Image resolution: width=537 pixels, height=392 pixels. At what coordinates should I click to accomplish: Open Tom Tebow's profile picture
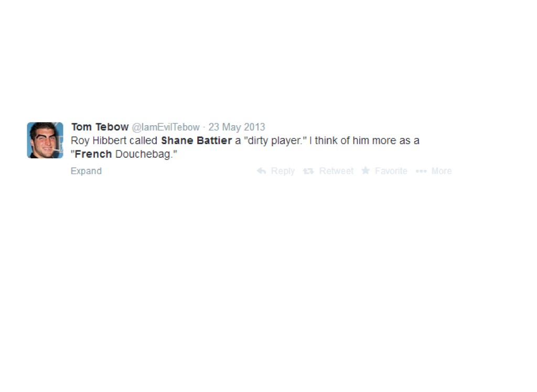[x=45, y=140]
